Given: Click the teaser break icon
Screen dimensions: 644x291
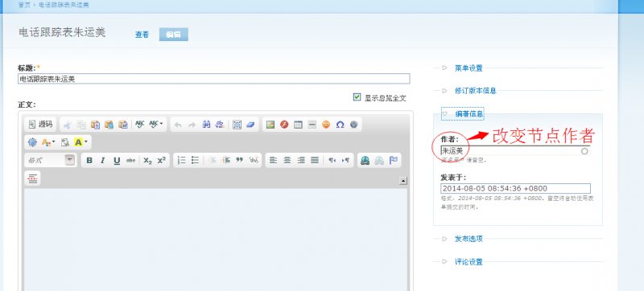Looking at the screenshot, I should click(33, 178).
